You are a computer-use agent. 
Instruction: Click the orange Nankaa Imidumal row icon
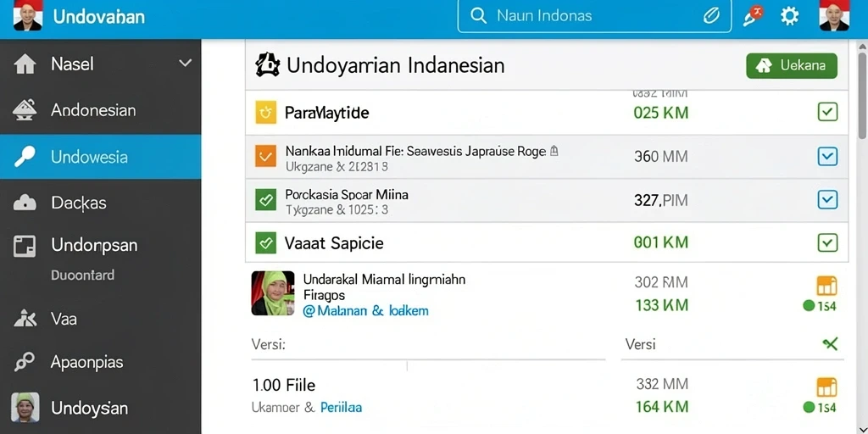point(265,156)
